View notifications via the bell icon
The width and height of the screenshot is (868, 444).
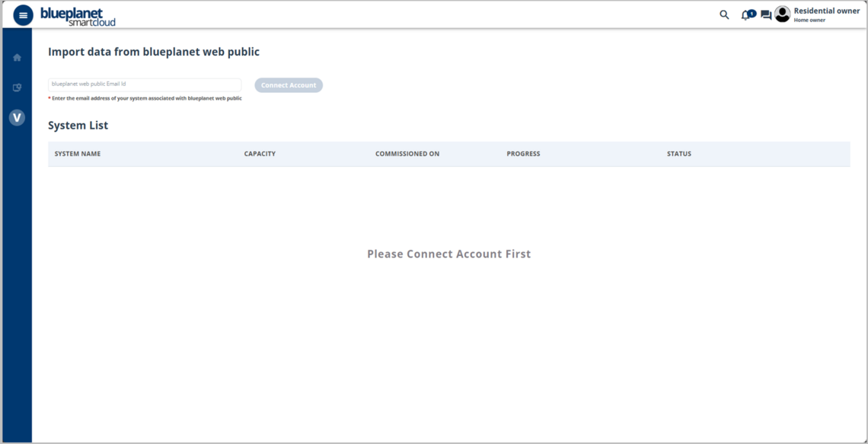pos(745,15)
